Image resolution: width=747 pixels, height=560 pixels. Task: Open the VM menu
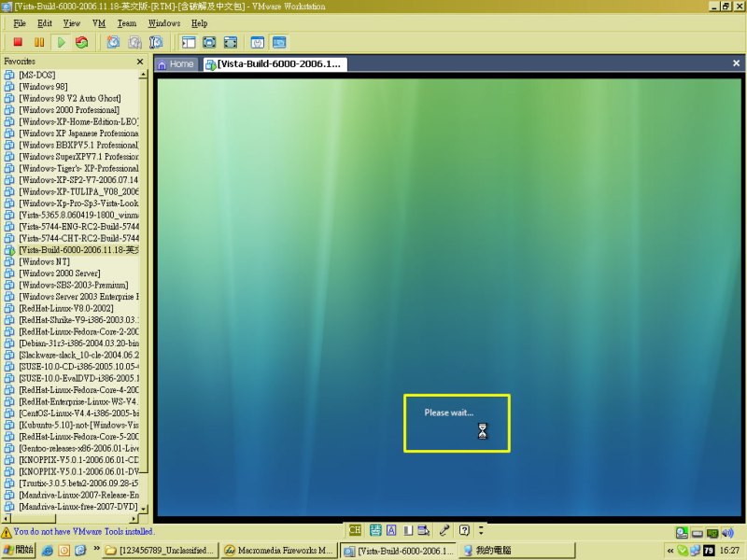pyautogui.click(x=99, y=22)
